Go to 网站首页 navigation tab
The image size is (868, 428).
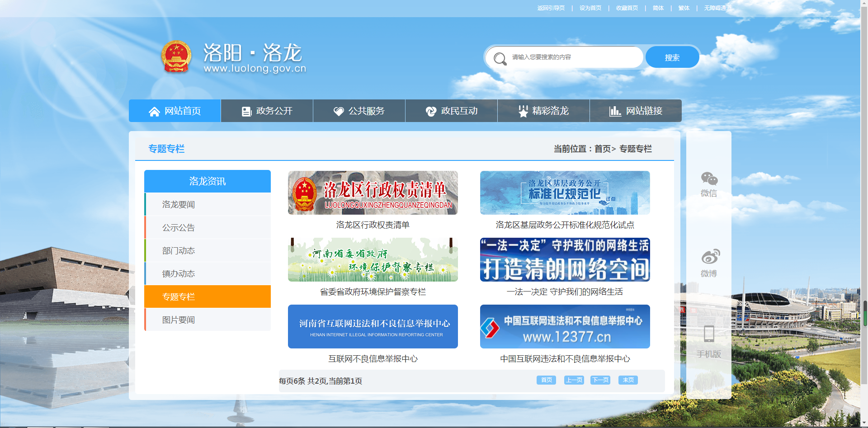175,111
